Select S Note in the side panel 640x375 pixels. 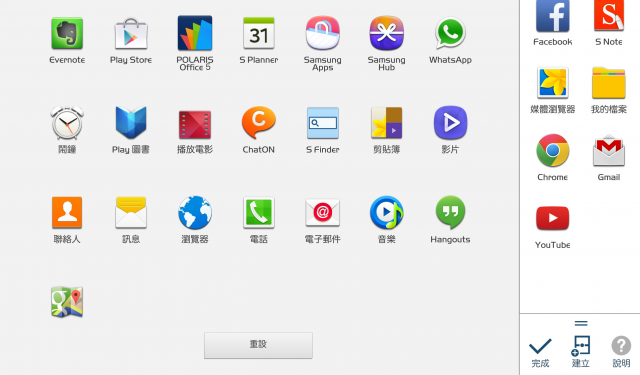tap(609, 16)
